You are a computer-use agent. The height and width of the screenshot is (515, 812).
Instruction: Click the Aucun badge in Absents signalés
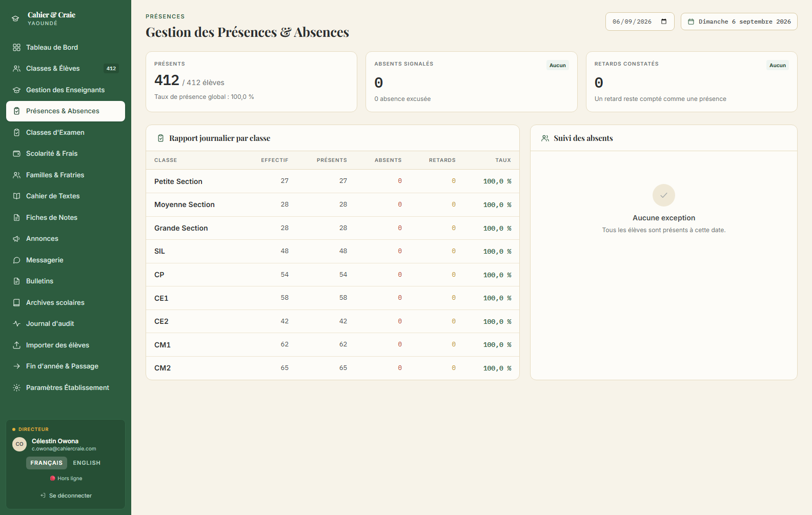558,66
